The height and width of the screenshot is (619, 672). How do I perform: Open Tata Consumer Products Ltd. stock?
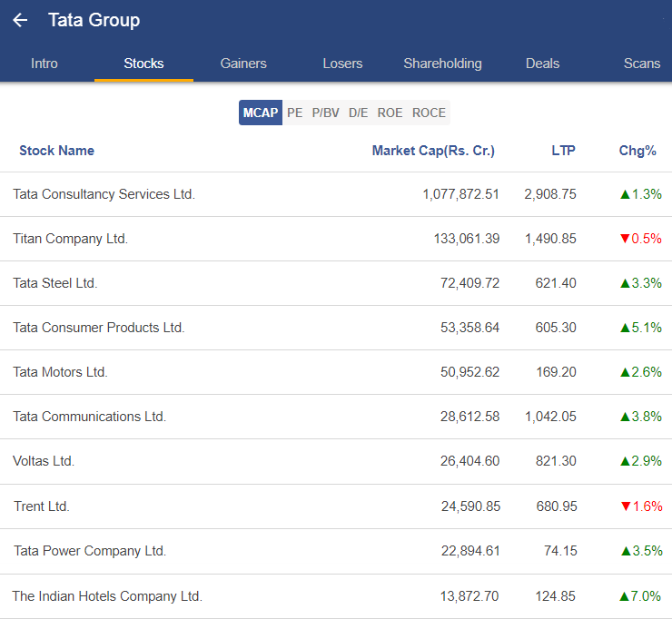[99, 328]
